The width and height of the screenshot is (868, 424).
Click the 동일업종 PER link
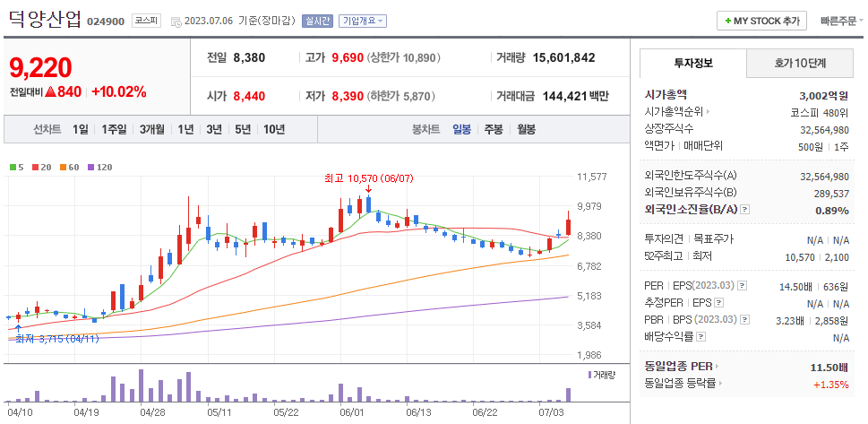point(678,367)
